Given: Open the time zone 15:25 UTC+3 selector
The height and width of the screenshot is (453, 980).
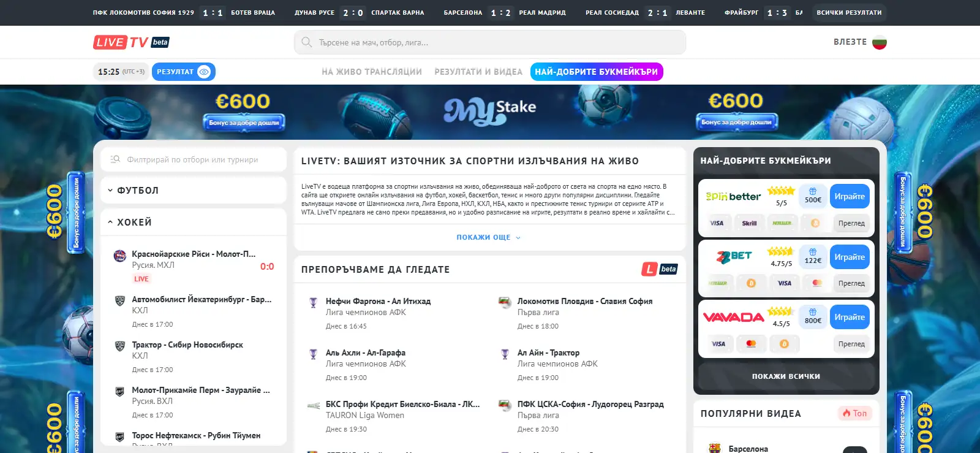Looking at the screenshot, I should 121,72.
